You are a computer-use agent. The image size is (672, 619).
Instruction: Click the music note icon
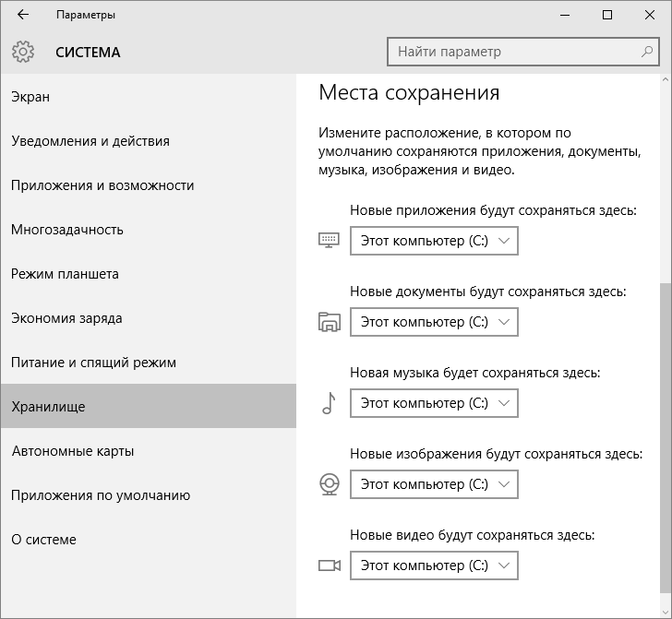pyautogui.click(x=329, y=403)
